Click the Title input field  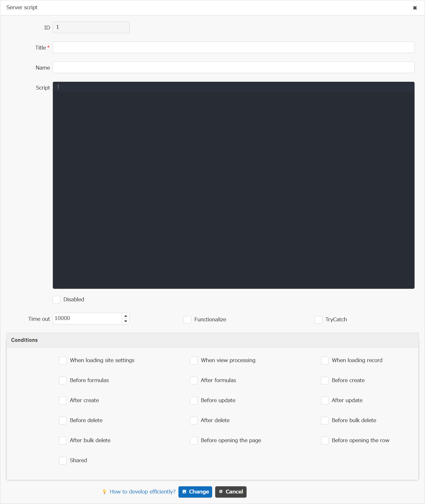(233, 47)
